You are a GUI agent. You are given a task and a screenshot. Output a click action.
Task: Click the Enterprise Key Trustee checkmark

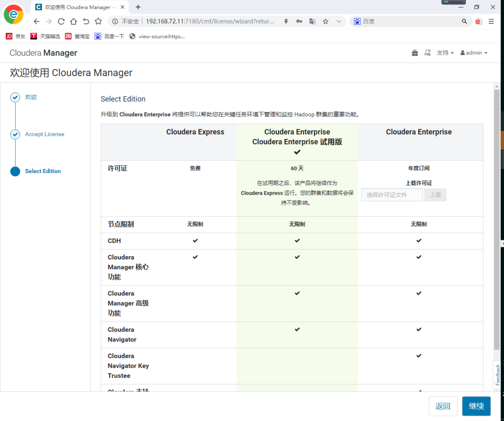pos(419,356)
